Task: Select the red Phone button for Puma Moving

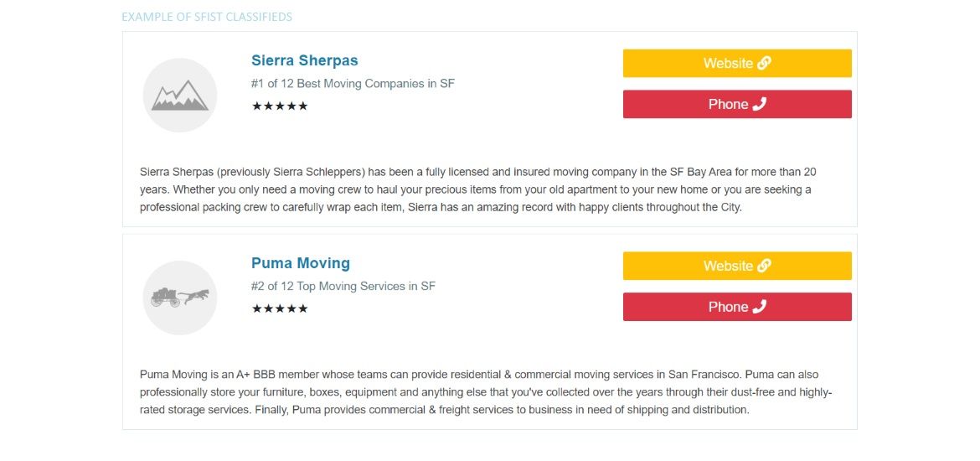Action: coord(737,307)
